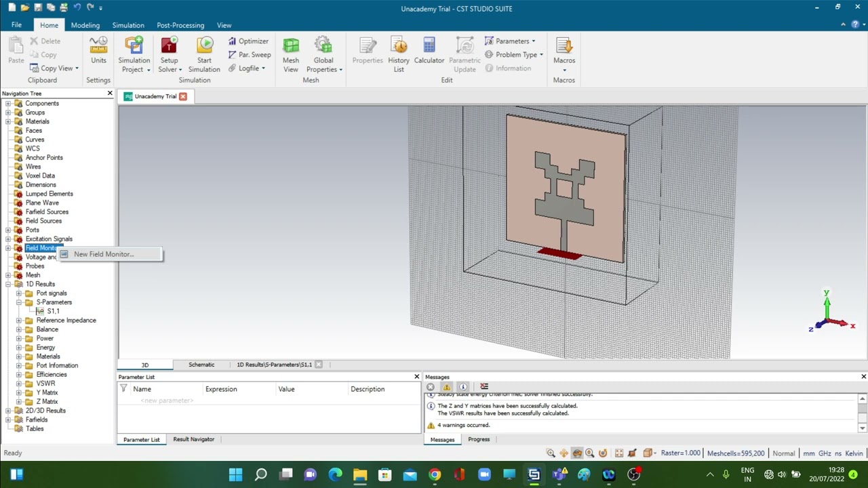Switch to the Schematic tab
Screen dimensions: 868x488
[201, 365]
